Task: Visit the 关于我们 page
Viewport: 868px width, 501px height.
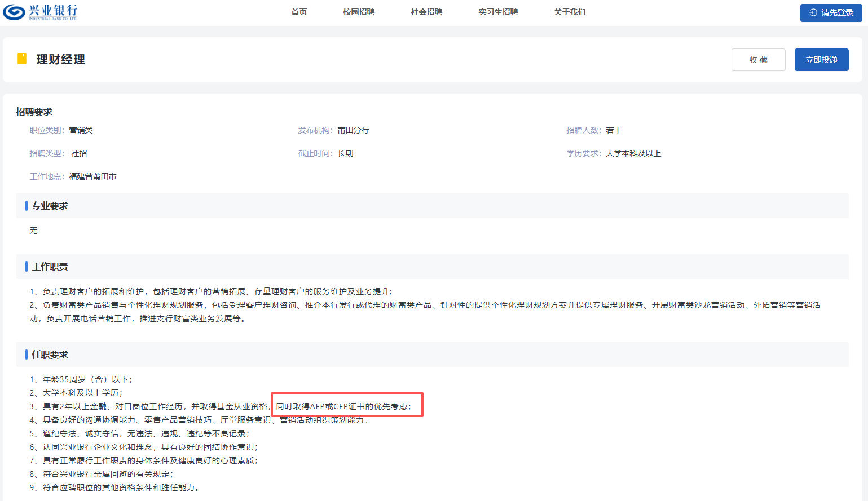Action: pos(570,12)
